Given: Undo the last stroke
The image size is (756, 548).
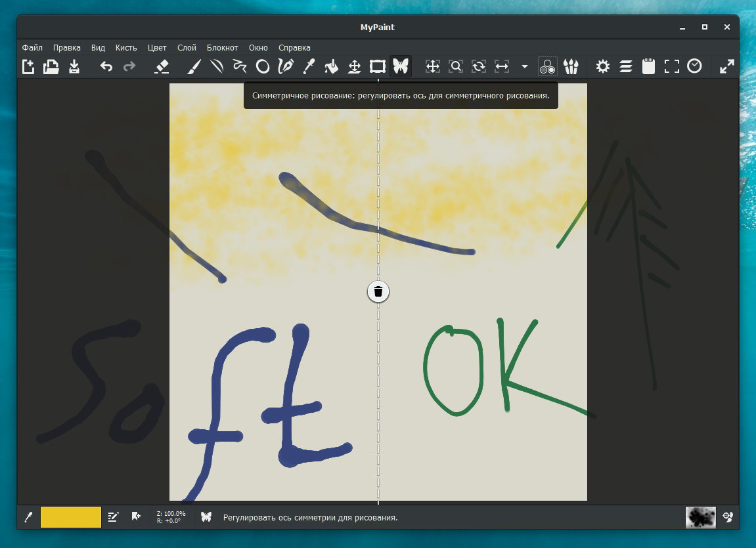Looking at the screenshot, I should pos(106,66).
